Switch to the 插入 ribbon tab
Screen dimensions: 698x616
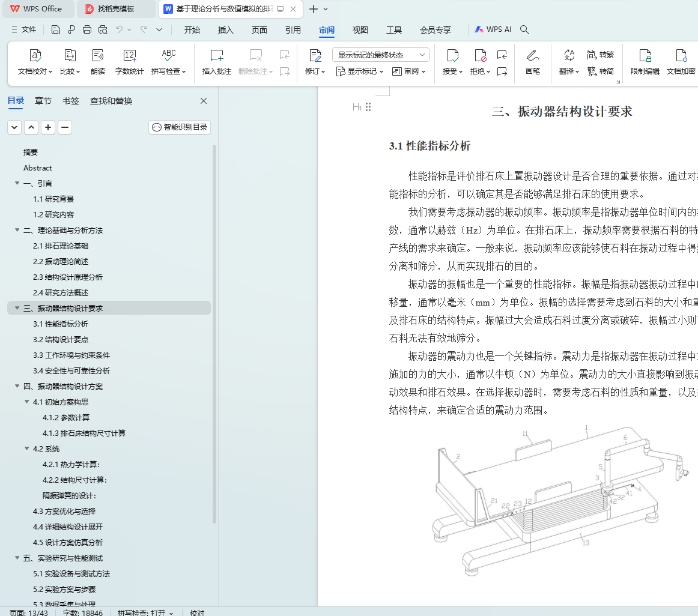click(x=226, y=30)
